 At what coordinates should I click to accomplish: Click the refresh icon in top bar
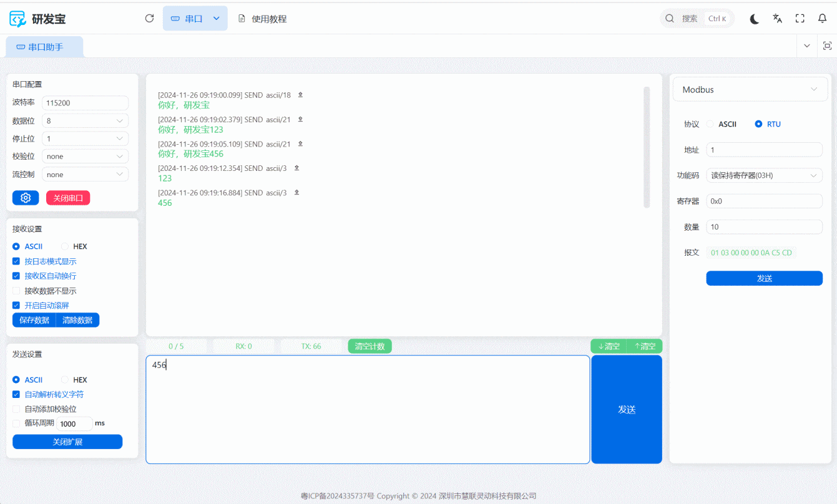149,19
